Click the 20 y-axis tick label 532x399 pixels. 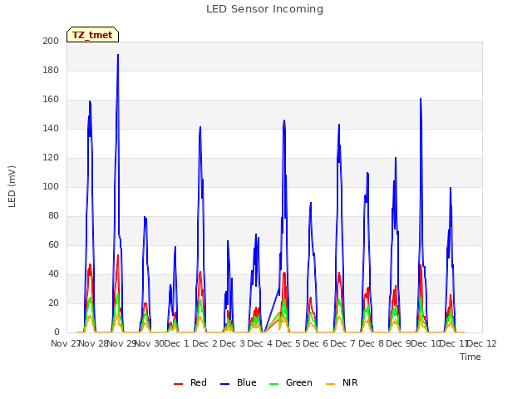(53, 303)
